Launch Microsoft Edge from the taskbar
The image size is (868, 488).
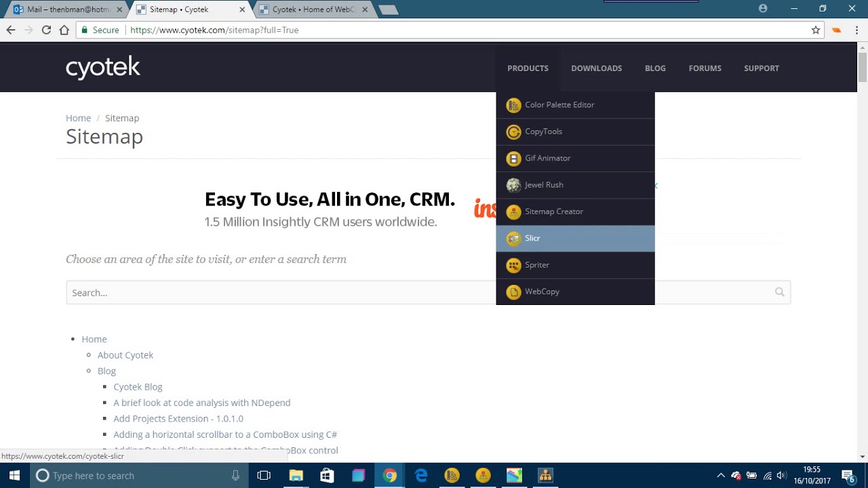tap(421, 476)
